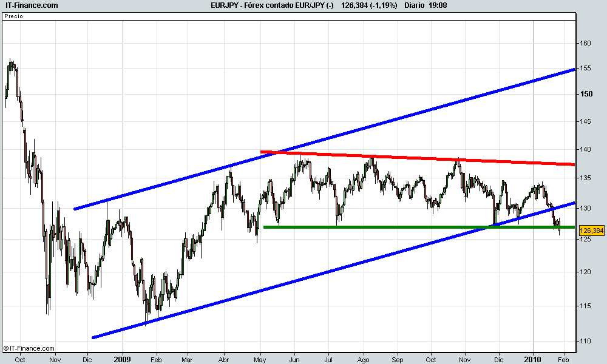This screenshot has height=364, width=607.
Task: Select the upper blue channel line
Action: click(x=324, y=140)
